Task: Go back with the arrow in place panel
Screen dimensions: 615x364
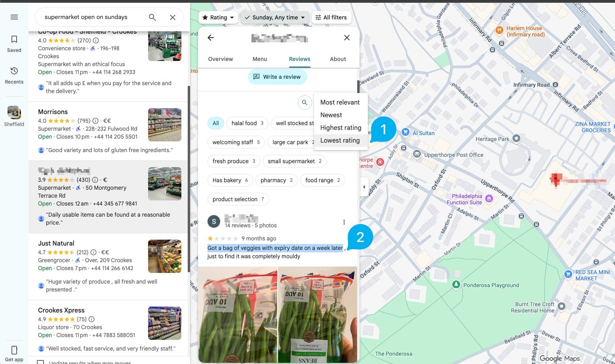Action: (x=211, y=38)
